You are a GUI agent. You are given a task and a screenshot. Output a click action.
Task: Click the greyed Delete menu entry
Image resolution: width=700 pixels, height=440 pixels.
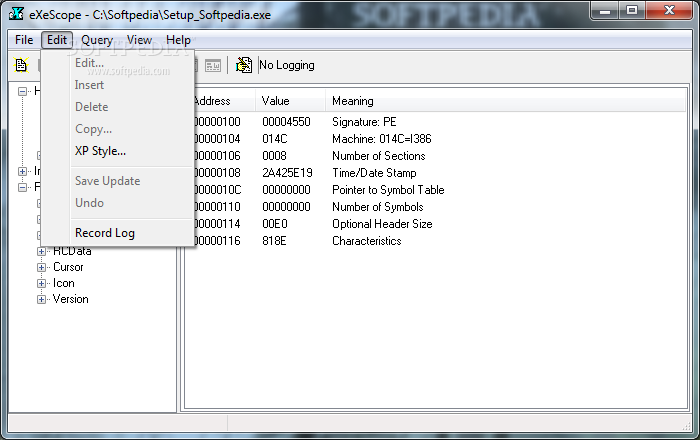[x=92, y=107]
